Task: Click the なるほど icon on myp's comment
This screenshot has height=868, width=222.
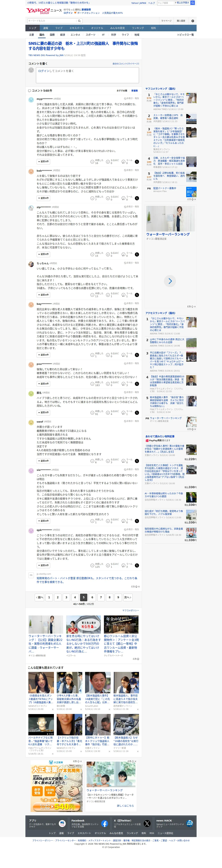Action: click(x=108, y=162)
